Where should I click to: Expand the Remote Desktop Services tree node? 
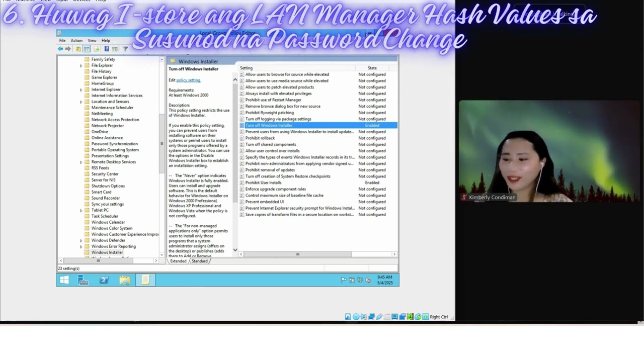[x=81, y=162]
